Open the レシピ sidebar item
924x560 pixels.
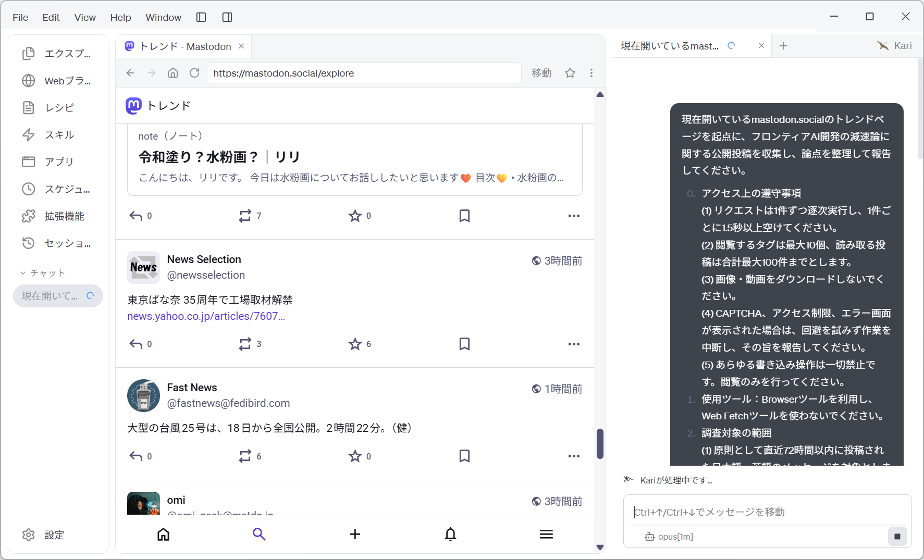point(58,107)
